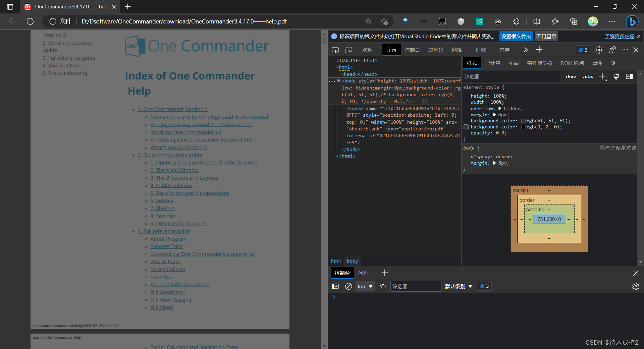
Task: Toggle live expression eye icon in console
Action: pyautogui.click(x=383, y=286)
